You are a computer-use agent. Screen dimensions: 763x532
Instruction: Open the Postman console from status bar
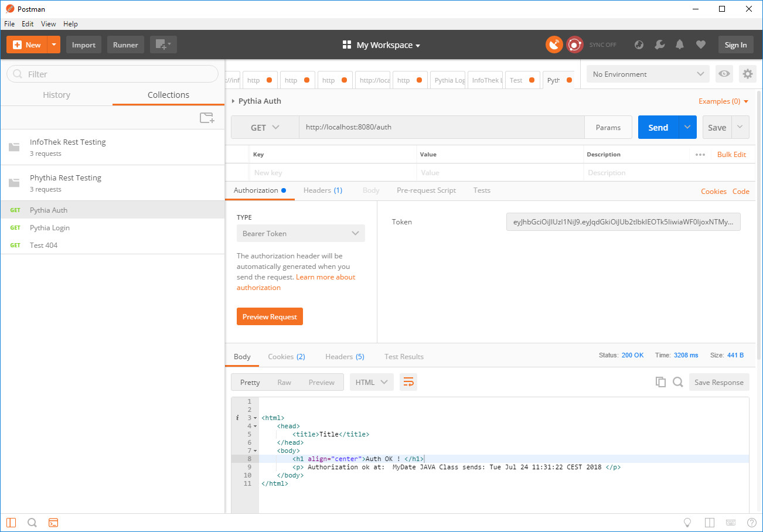[53, 523]
